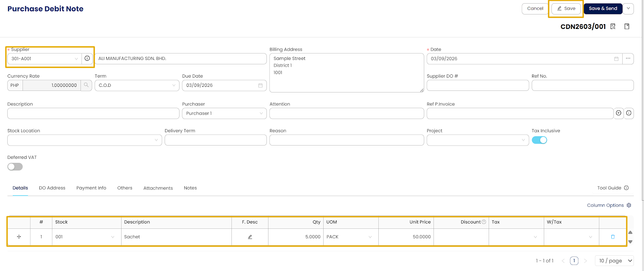The image size is (644, 271).
Task: Click the Reason input field
Action: 347,140
